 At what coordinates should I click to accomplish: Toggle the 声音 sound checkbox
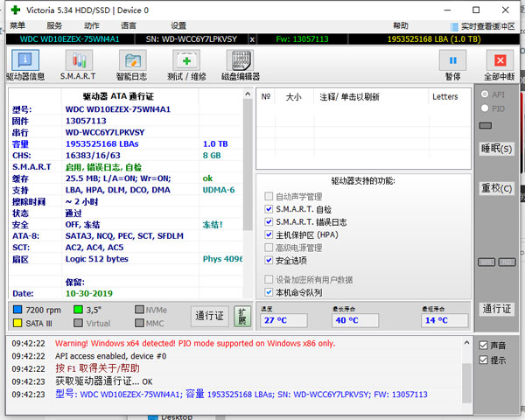(483, 346)
